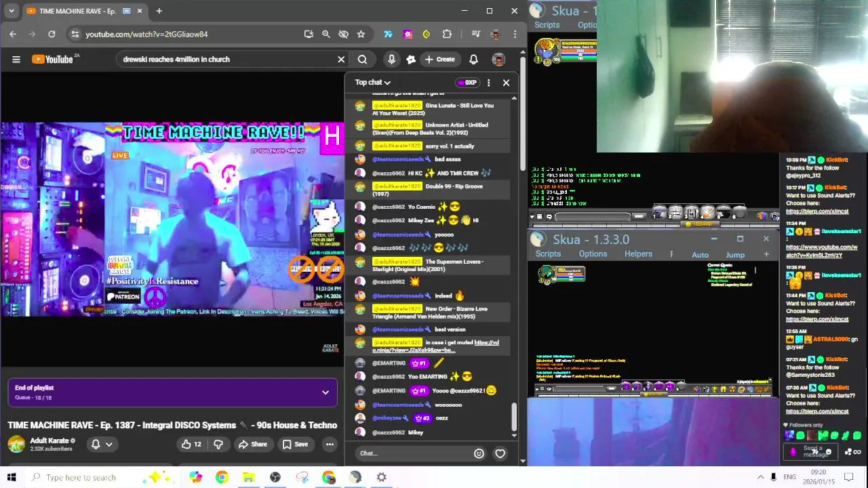
Task: Open the youtube.com link in Kick chat
Action: (822, 251)
